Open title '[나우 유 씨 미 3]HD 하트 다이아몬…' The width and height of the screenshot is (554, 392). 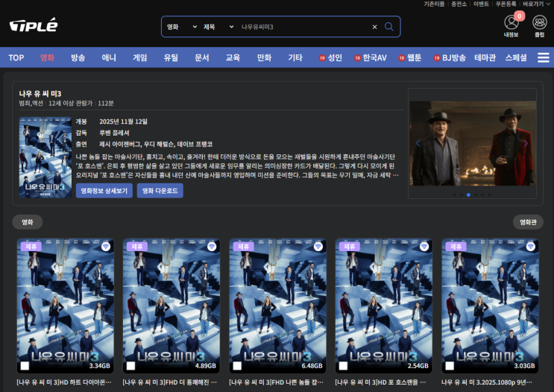coord(64,382)
